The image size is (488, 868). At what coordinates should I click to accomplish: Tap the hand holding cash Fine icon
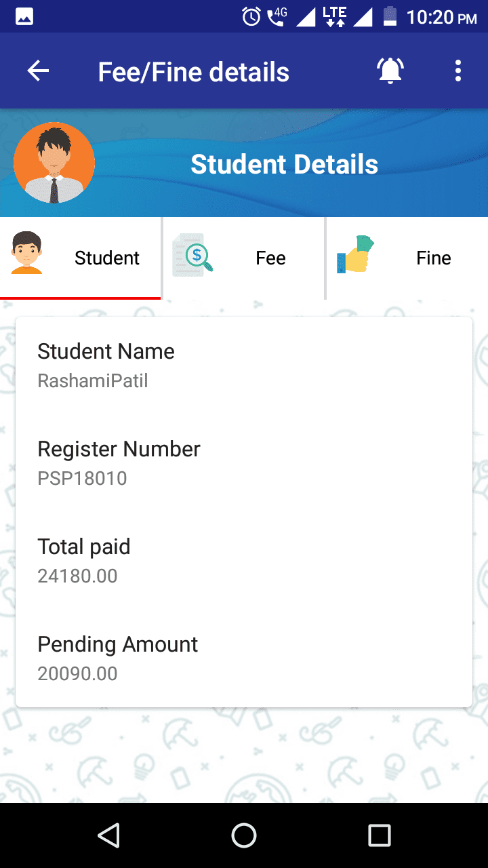[355, 254]
